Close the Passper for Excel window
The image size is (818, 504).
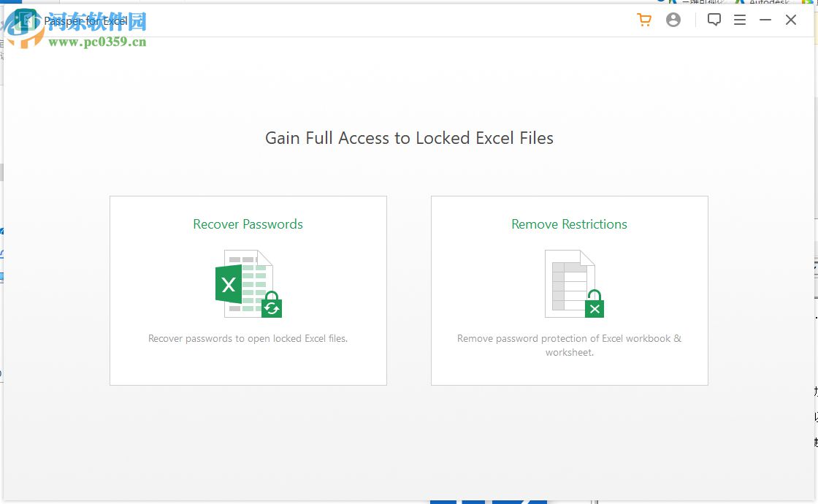tap(791, 20)
